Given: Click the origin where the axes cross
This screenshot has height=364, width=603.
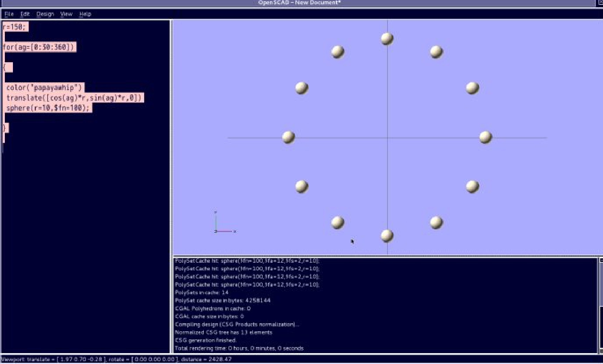Looking at the screenshot, I should point(387,138).
